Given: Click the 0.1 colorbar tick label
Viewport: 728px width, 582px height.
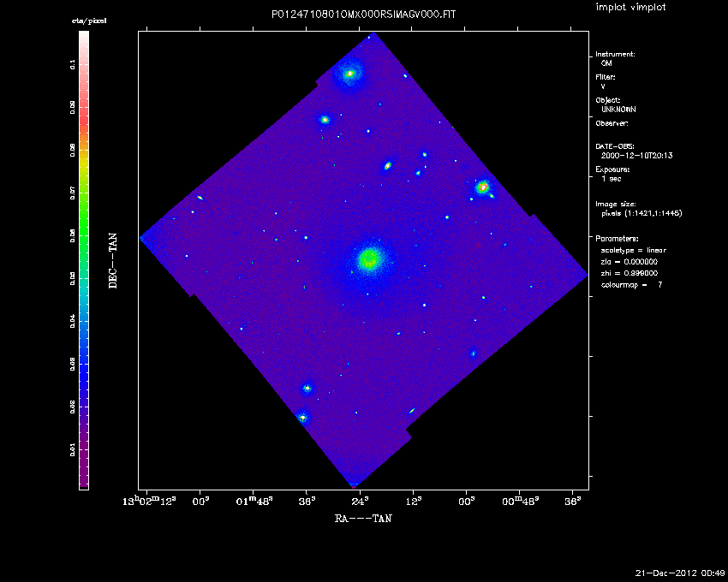Looking at the screenshot, I should coord(73,65).
